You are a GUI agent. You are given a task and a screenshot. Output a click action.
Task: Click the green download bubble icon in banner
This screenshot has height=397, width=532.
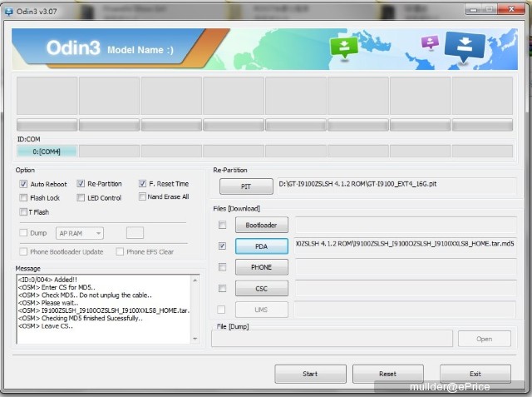point(343,47)
